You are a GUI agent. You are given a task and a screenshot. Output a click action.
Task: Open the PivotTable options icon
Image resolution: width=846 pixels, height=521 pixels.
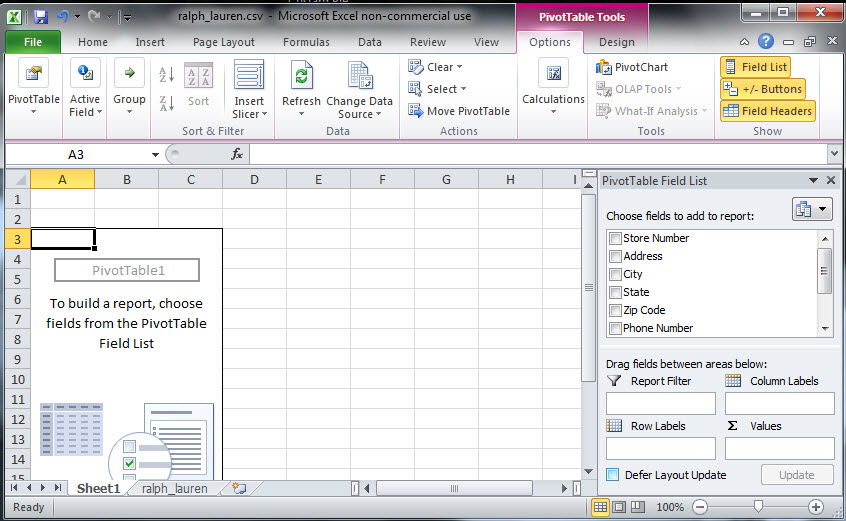point(33,73)
